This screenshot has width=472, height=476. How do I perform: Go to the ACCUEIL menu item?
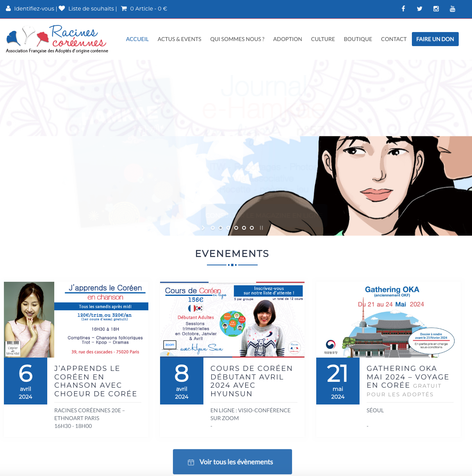[137, 39]
